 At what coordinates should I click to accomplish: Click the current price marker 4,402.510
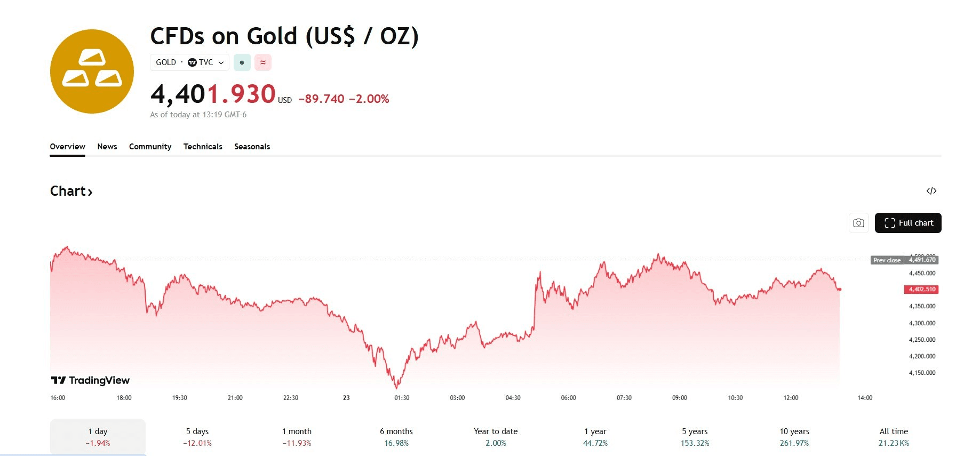(921, 290)
